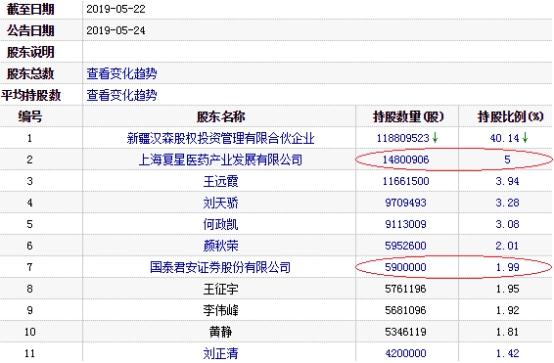Image resolution: width=554 pixels, height=363 pixels.
Task: Click row number 10
Action: click(x=30, y=332)
